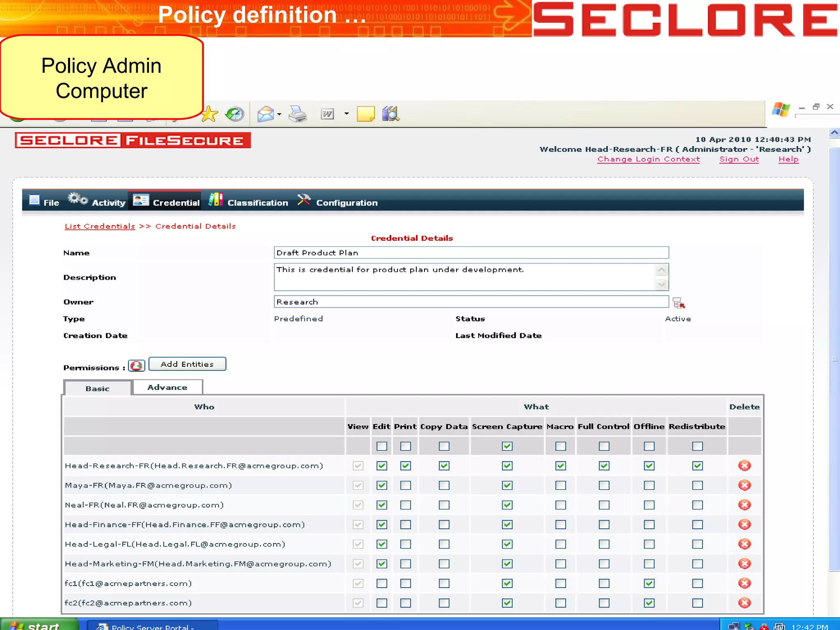Uncheck Print for Head-Research-FR
Screen dimensions: 840x630
click(406, 466)
